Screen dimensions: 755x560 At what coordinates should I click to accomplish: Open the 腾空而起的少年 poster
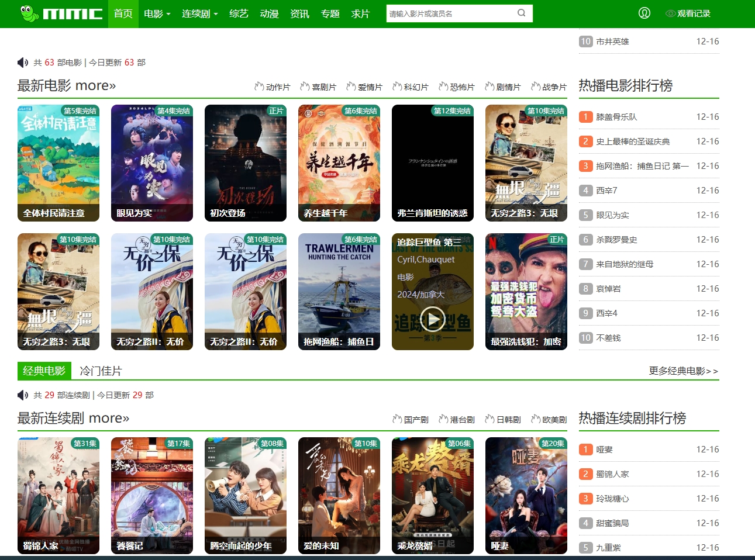pos(246,496)
